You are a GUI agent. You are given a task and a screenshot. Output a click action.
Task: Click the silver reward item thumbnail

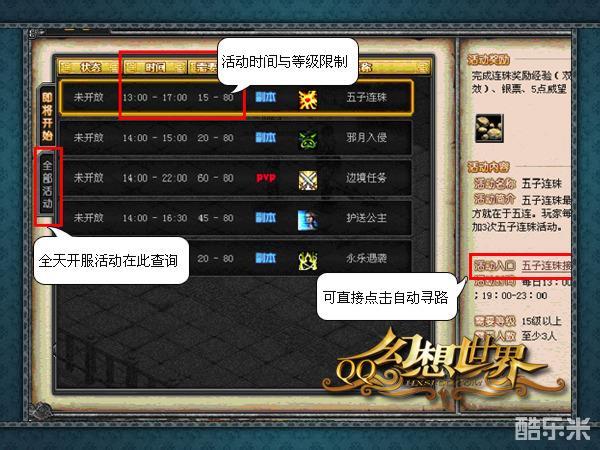coord(489,128)
